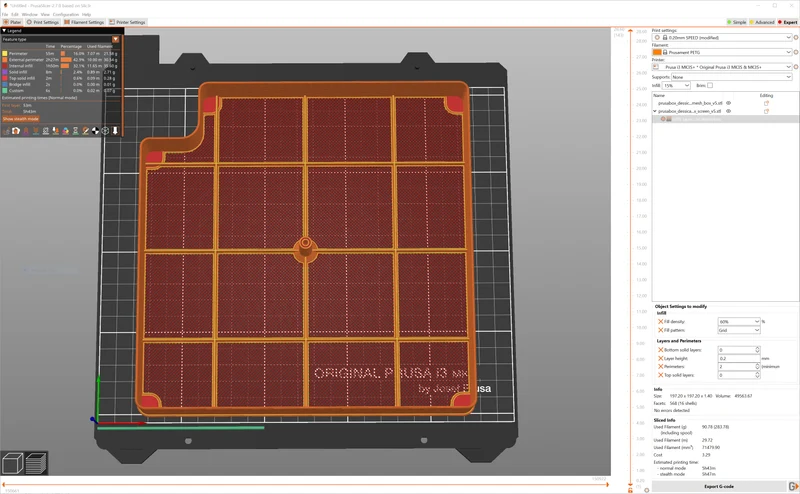Switch to Expert mode
Image resolution: width=800 pixels, height=494 pixels.
point(788,22)
